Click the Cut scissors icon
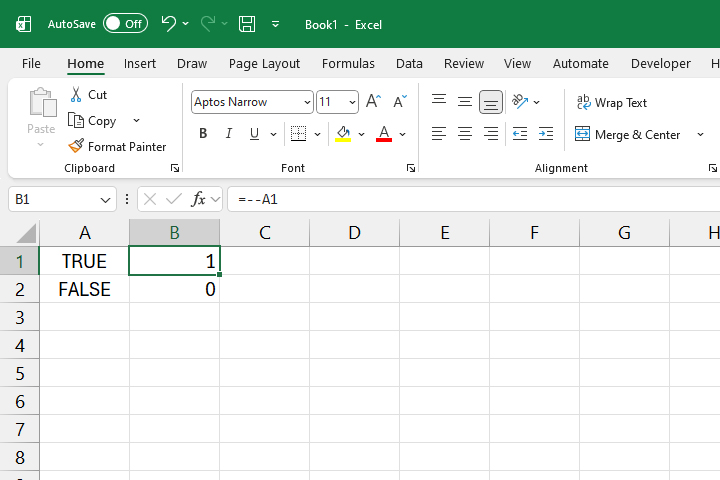720x480 pixels. 76,94
